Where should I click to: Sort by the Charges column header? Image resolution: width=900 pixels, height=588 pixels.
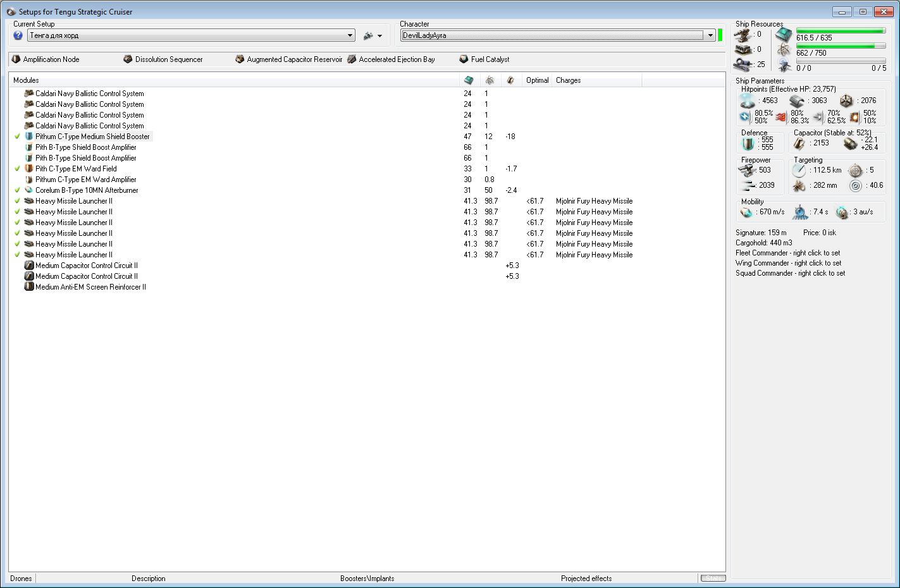pos(596,80)
